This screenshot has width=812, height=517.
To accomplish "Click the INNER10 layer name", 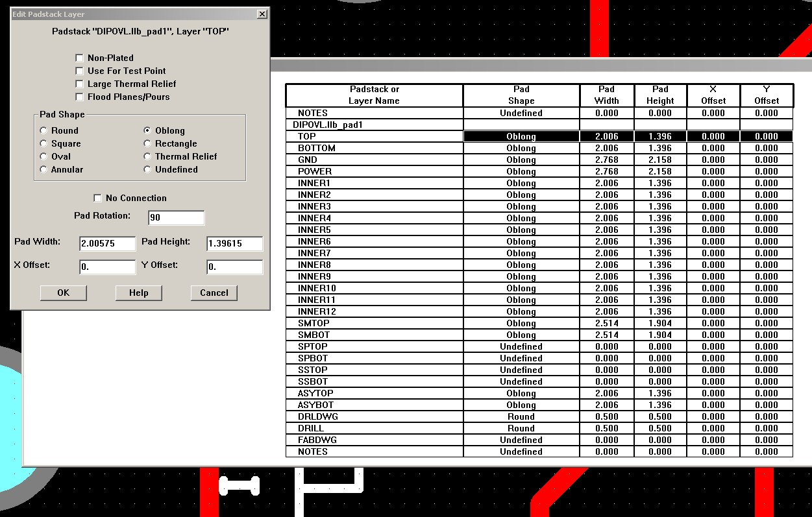I will coord(317,288).
